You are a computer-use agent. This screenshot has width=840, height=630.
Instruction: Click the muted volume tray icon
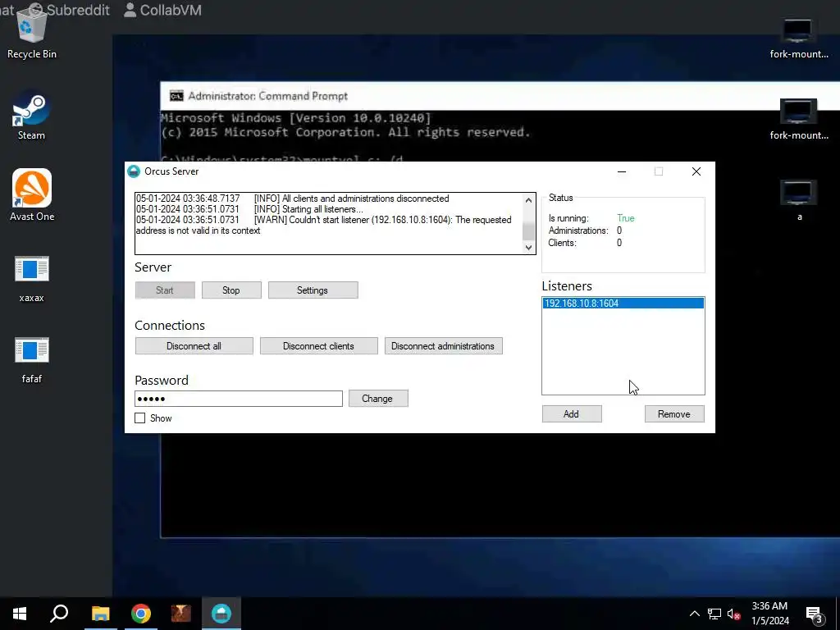pos(734,614)
